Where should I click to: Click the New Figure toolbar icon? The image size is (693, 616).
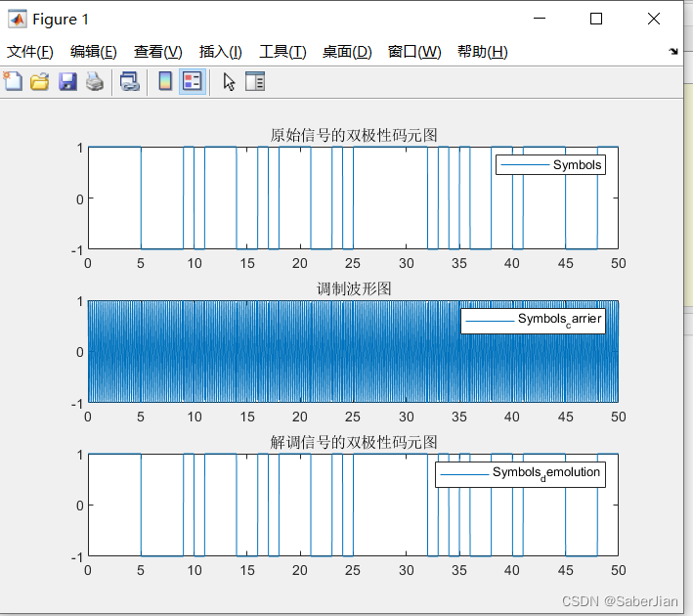(13, 82)
